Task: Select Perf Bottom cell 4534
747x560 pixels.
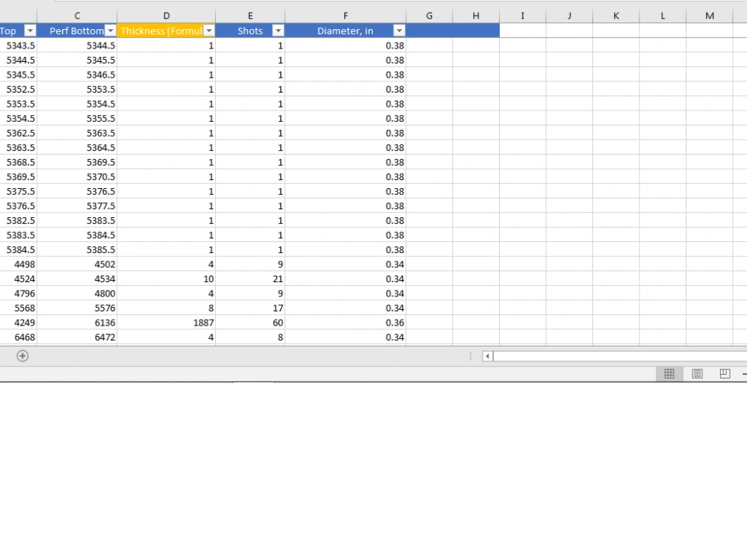Action: [x=77, y=279]
